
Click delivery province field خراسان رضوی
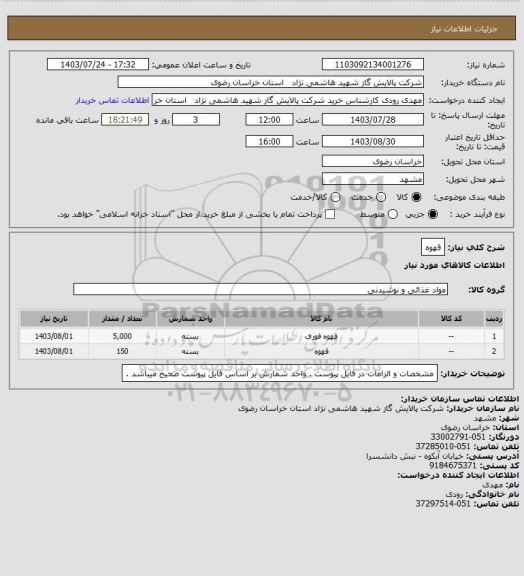(x=373, y=161)
